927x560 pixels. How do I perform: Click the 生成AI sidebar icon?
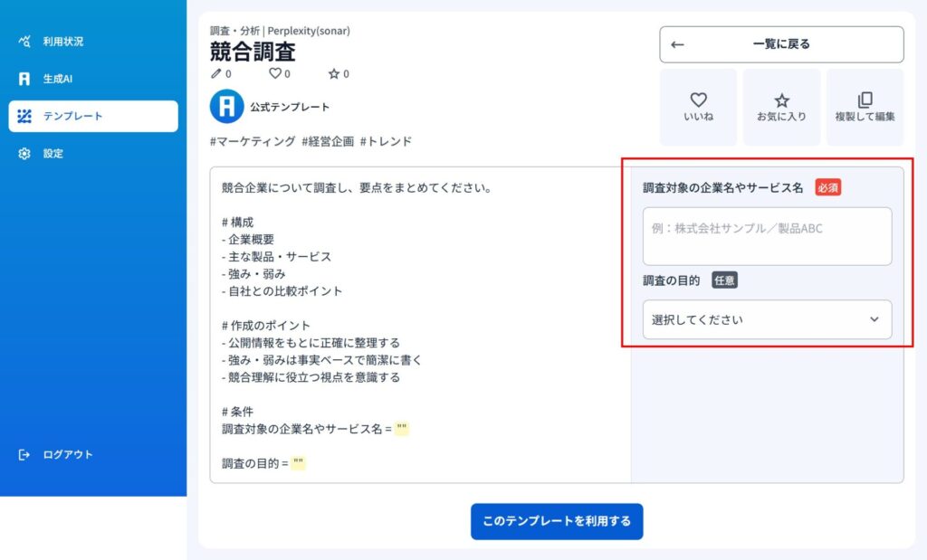pyautogui.click(x=24, y=79)
